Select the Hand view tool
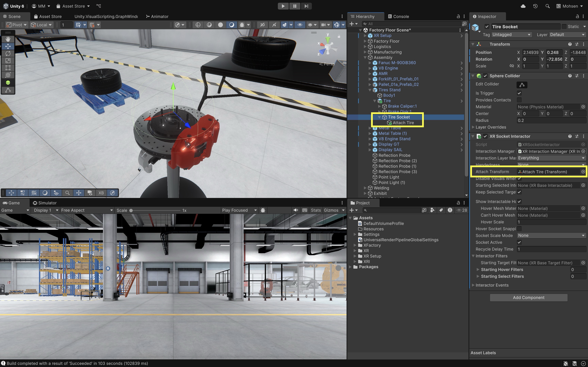 (8, 39)
